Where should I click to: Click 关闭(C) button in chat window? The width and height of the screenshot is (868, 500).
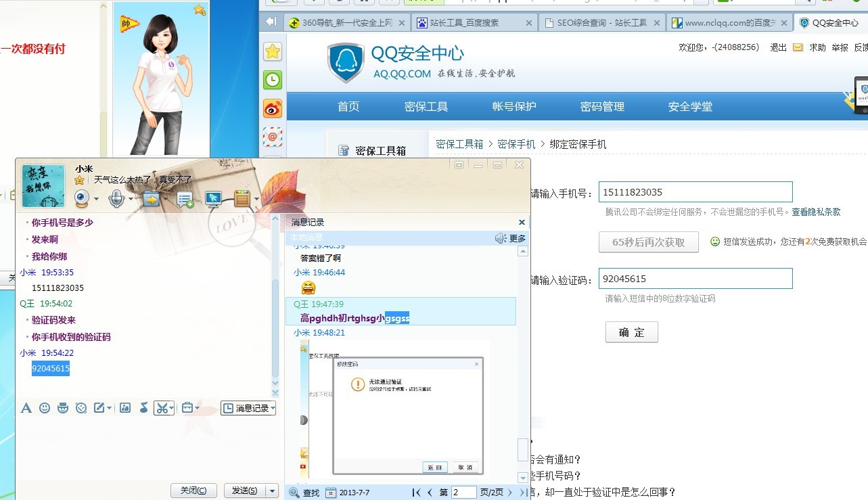194,491
